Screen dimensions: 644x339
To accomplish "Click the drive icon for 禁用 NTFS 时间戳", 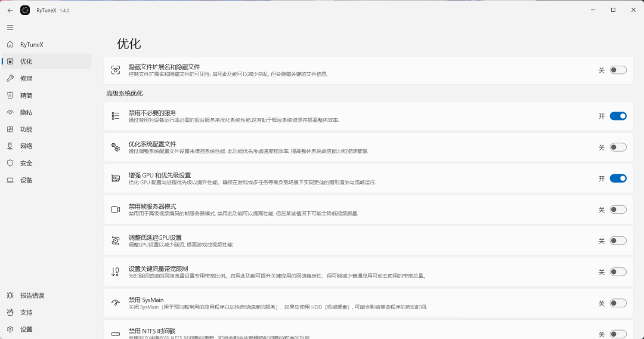I will (116, 334).
